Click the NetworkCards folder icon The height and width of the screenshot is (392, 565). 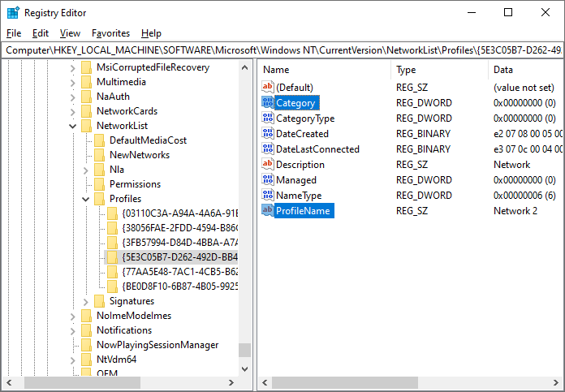[87, 111]
